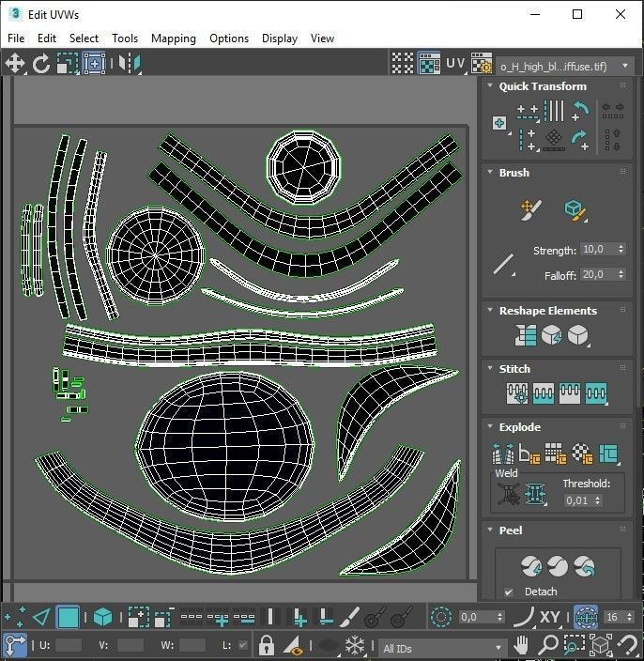Collapse the Peel rollout
The height and width of the screenshot is (661, 644).
[x=490, y=530]
